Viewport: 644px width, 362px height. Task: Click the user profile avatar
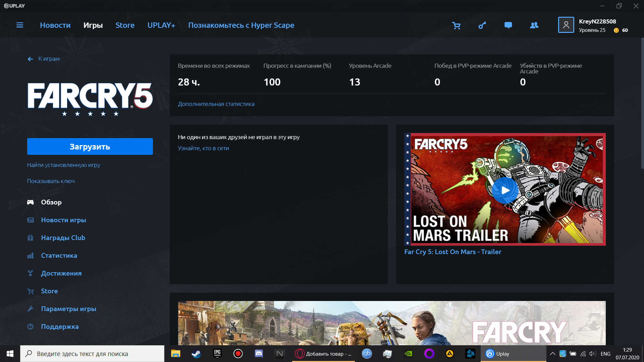coord(566,25)
